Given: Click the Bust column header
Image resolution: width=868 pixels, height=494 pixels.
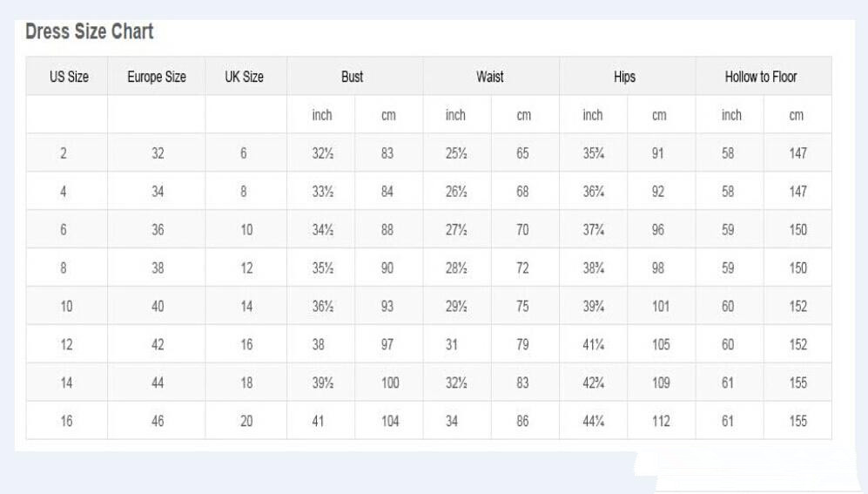Looking at the screenshot, I should [352, 77].
